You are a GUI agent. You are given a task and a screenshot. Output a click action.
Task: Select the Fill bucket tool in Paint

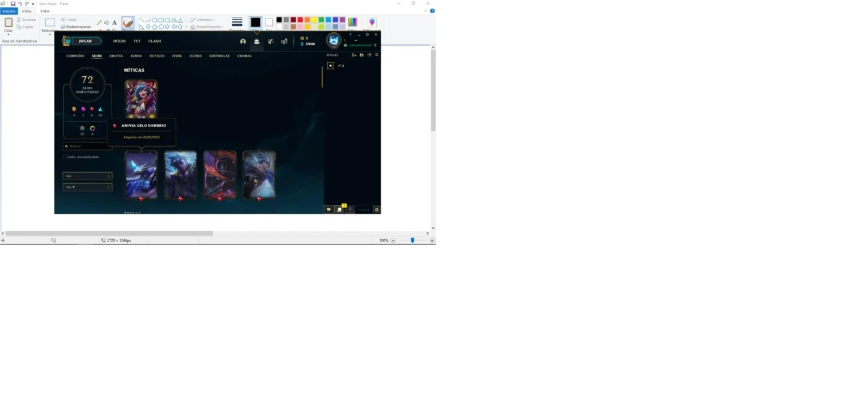pyautogui.click(x=107, y=23)
